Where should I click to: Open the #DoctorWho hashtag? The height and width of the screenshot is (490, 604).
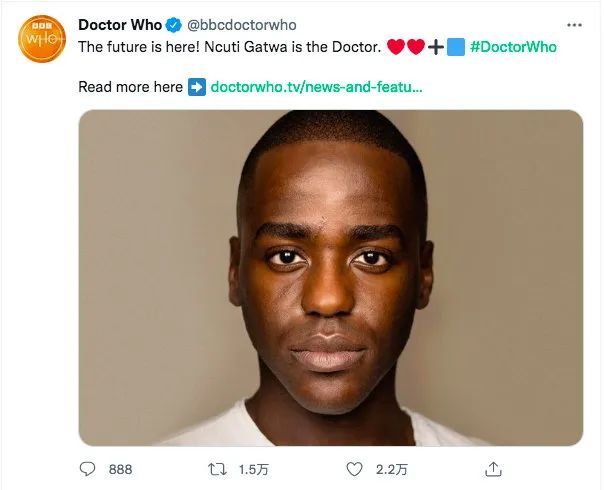click(512, 47)
